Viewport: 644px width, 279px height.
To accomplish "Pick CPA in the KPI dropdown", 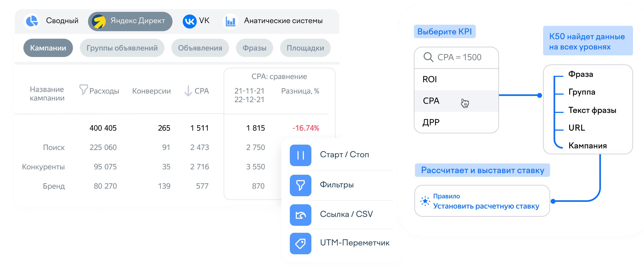I will [x=456, y=101].
